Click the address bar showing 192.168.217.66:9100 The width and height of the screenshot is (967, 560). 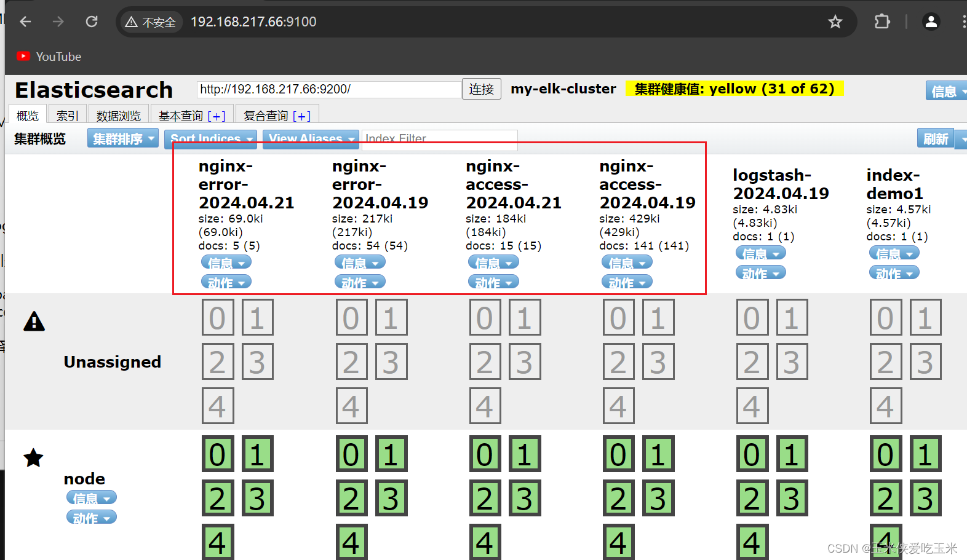253,22
